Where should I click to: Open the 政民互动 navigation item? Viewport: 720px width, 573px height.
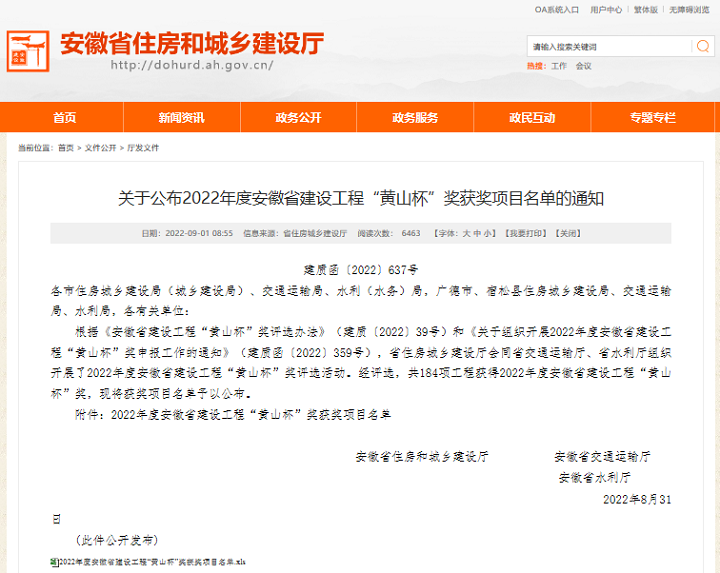[x=532, y=117]
